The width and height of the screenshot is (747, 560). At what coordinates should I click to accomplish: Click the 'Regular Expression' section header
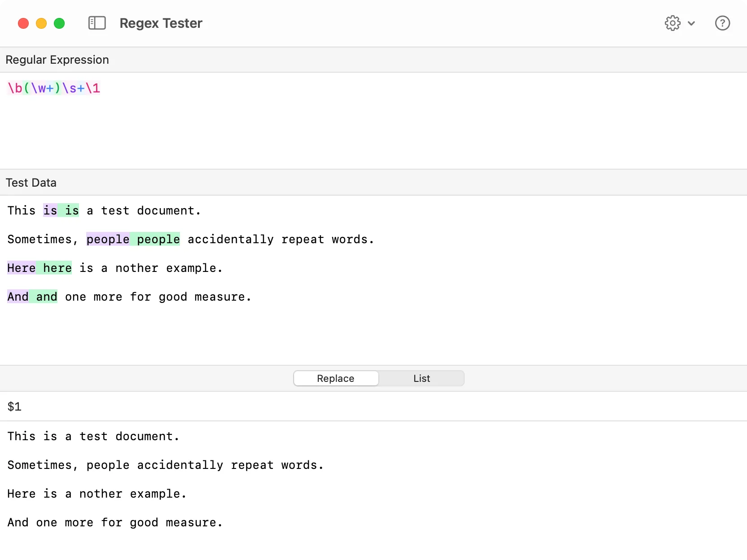[x=57, y=59]
